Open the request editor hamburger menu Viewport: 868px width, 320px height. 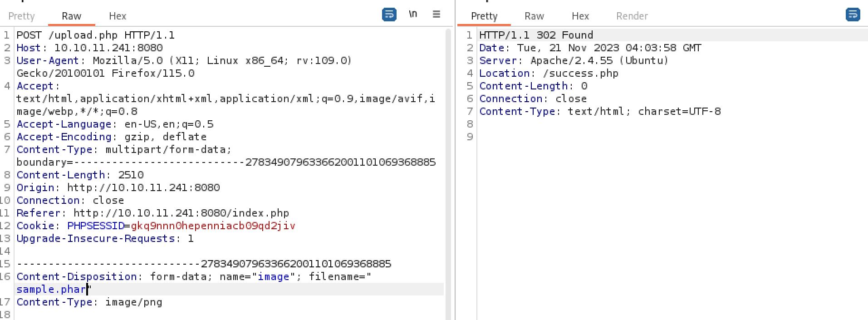click(x=436, y=15)
